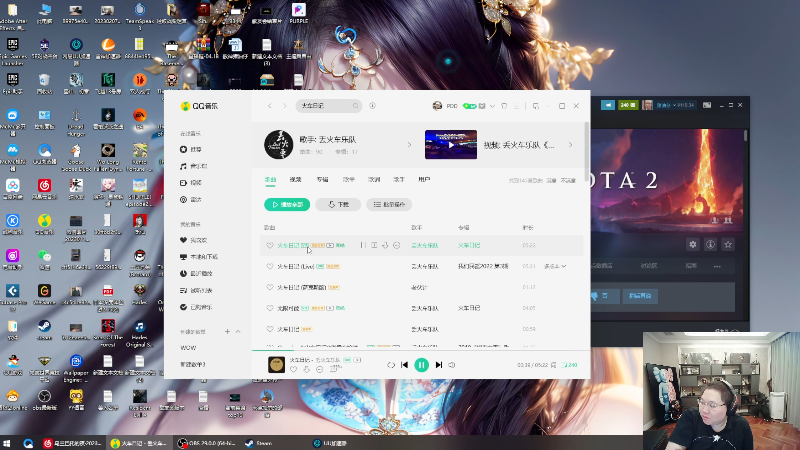Pause playback with the green button

pos(421,365)
